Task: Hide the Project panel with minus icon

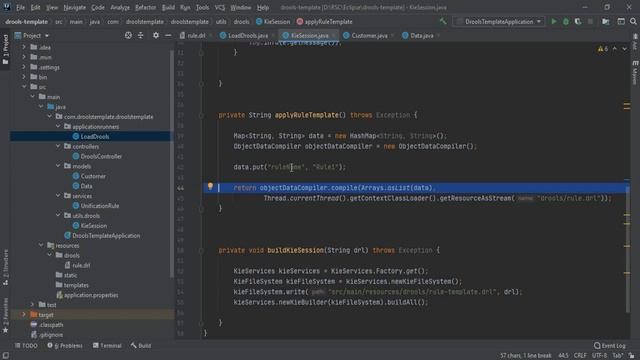Action: pos(168,36)
